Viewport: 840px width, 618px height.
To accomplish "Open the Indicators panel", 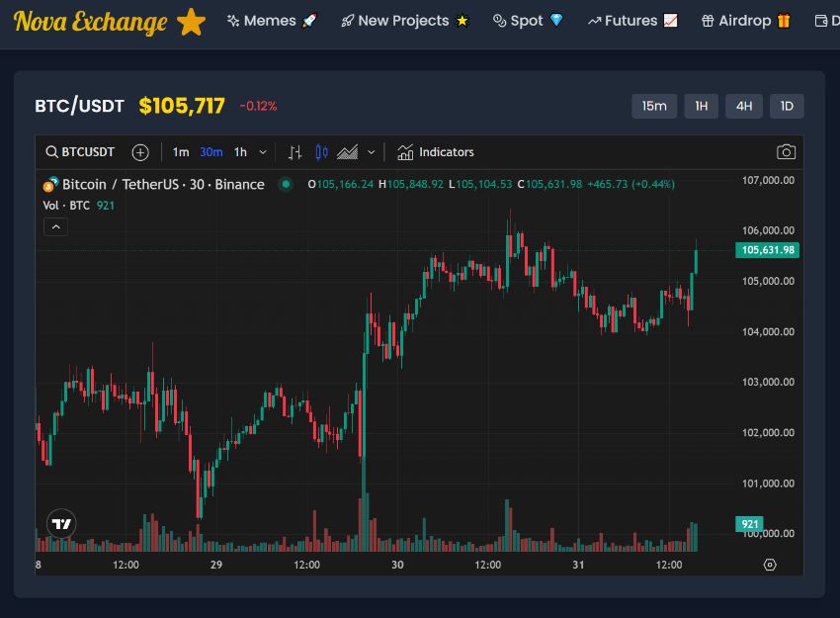I will pyautogui.click(x=436, y=151).
